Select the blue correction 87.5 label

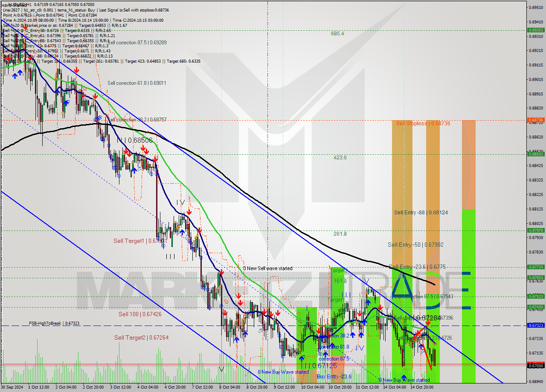[x=334, y=359]
